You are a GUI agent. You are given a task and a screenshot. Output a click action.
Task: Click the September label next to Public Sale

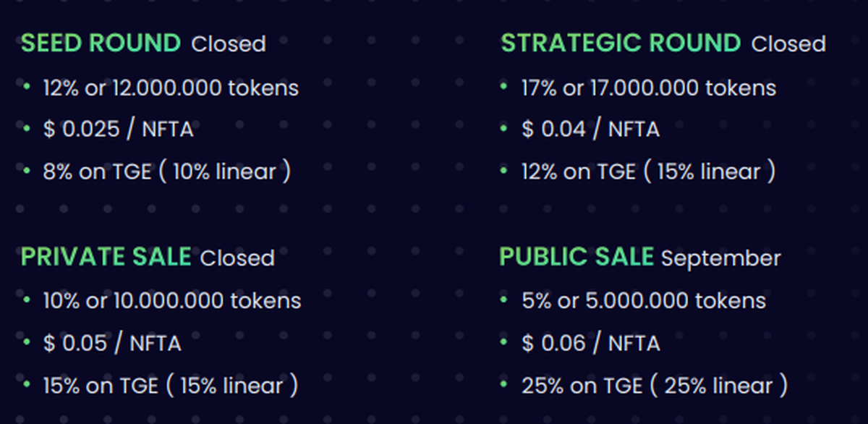720,258
